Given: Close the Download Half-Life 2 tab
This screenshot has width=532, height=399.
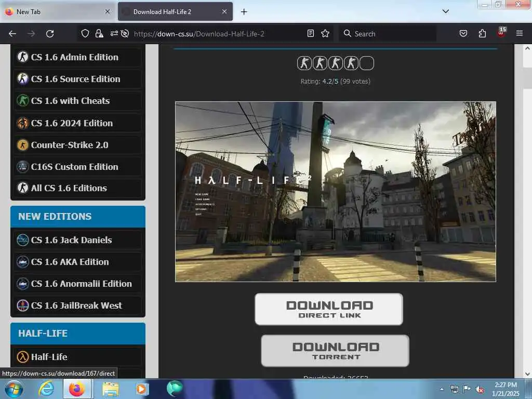Looking at the screenshot, I should point(224,11).
